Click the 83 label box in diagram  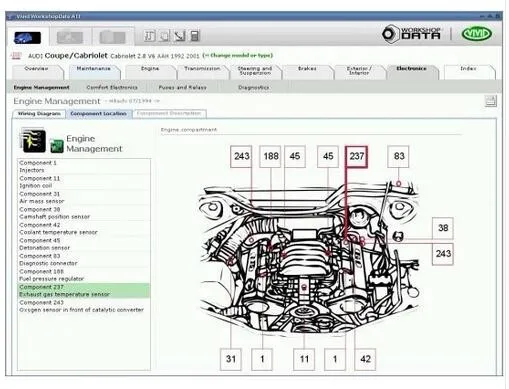pos(398,156)
